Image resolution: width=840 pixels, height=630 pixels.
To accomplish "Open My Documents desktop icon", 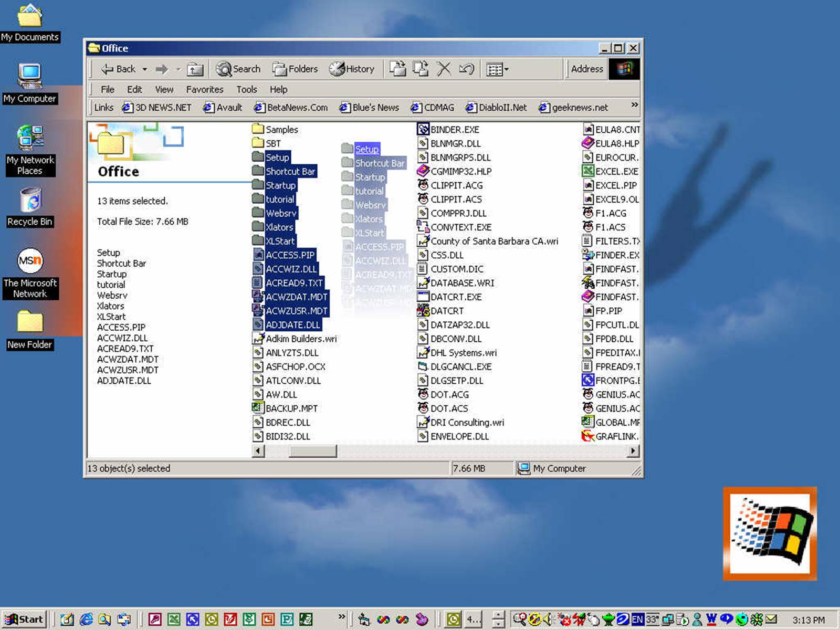I will pos(30,23).
